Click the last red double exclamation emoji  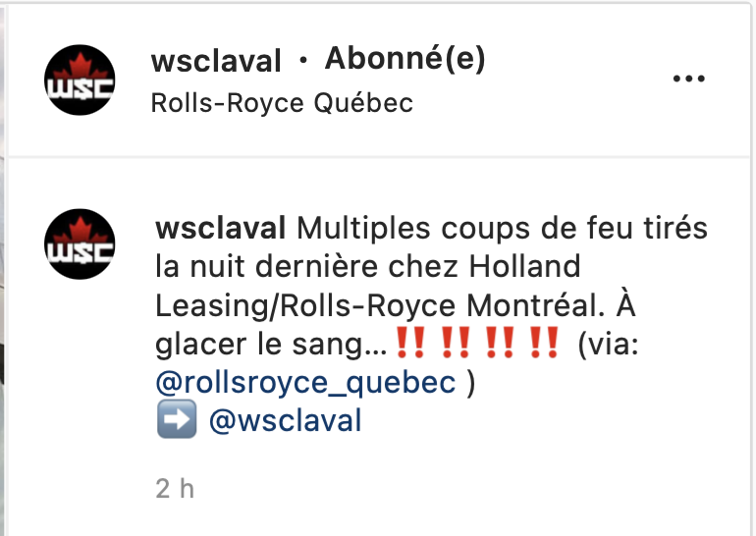(544, 343)
